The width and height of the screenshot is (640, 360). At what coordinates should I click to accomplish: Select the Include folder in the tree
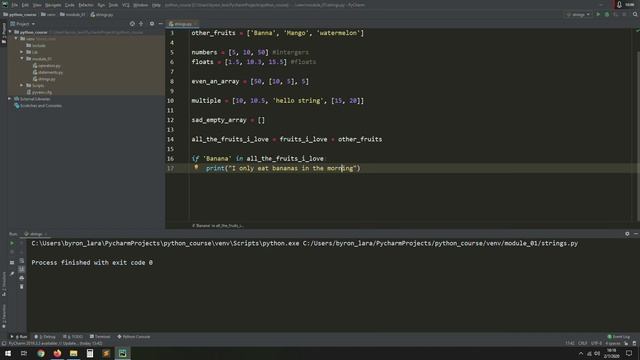(x=36, y=45)
